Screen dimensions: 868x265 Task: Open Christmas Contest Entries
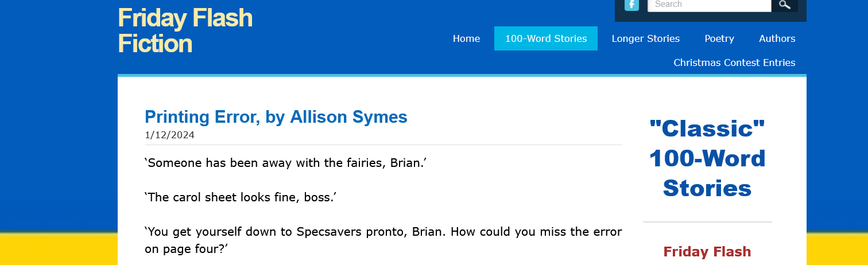(x=734, y=63)
